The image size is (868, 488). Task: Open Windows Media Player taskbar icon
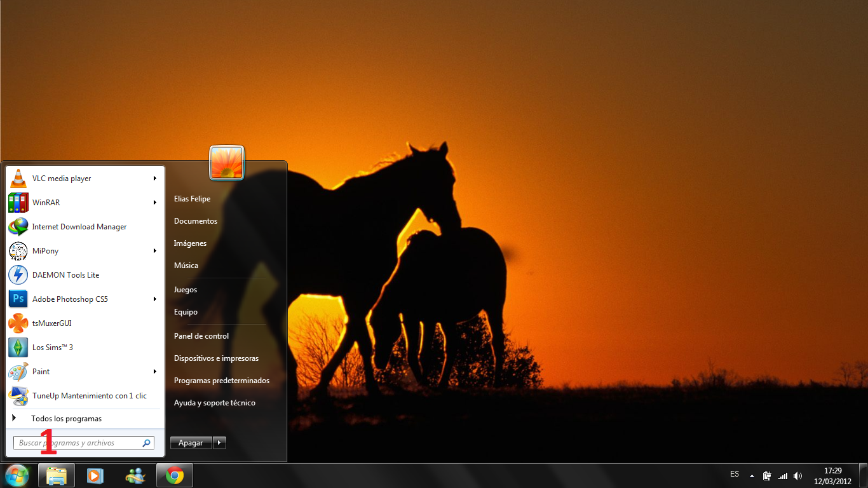[95, 475]
